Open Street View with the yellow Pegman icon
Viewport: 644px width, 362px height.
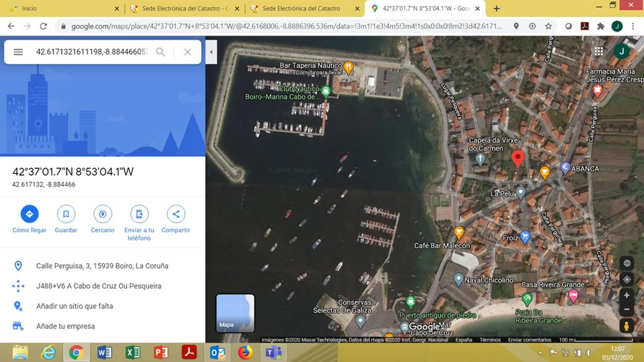(x=626, y=326)
